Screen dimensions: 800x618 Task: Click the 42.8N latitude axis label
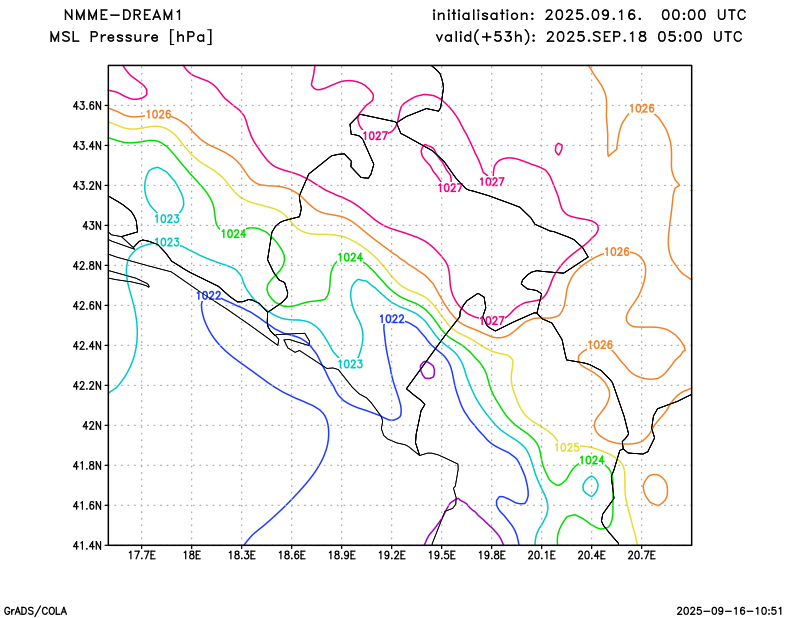click(87, 265)
